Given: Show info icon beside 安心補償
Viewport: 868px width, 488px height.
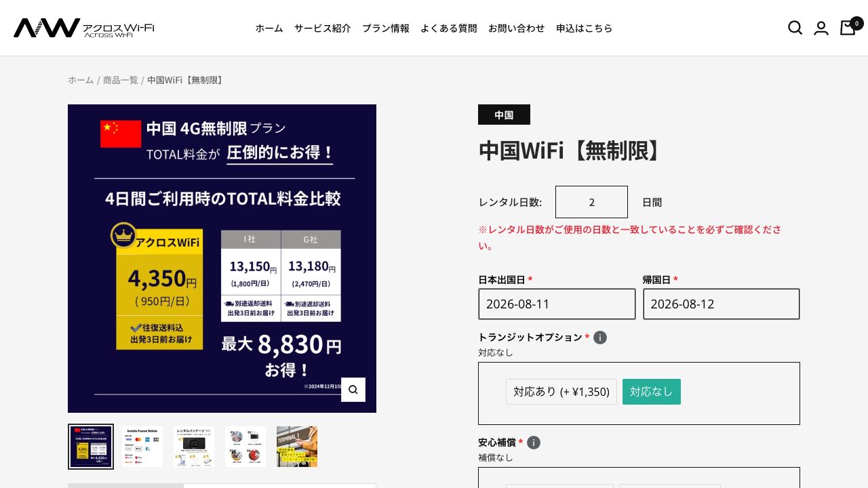Looking at the screenshot, I should tap(534, 443).
